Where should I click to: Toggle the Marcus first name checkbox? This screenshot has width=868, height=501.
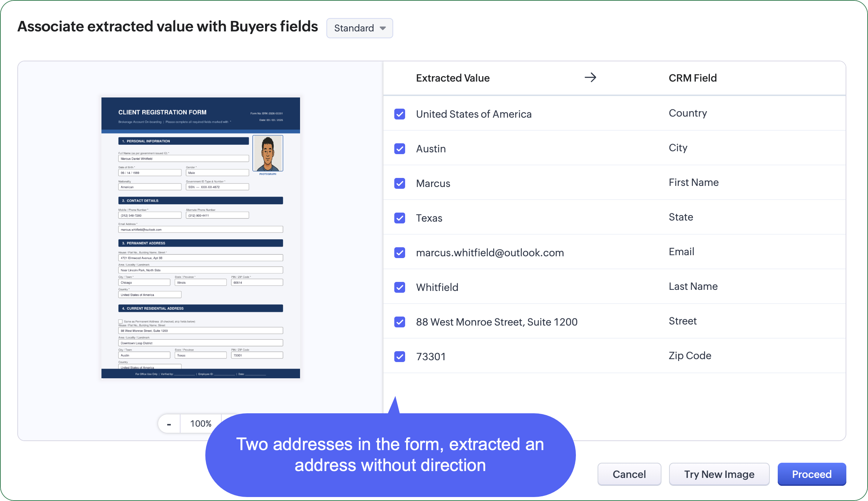(400, 183)
